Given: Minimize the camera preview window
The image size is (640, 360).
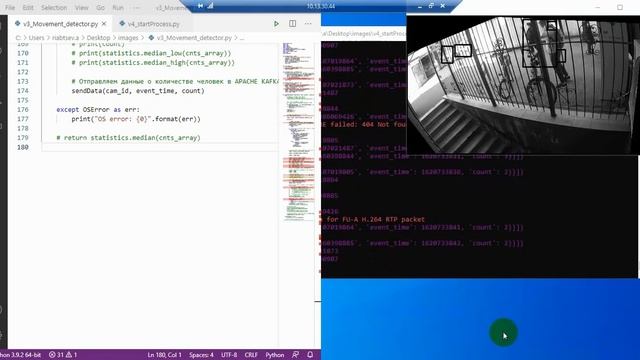Looking at the screenshot, I should pos(598,7).
